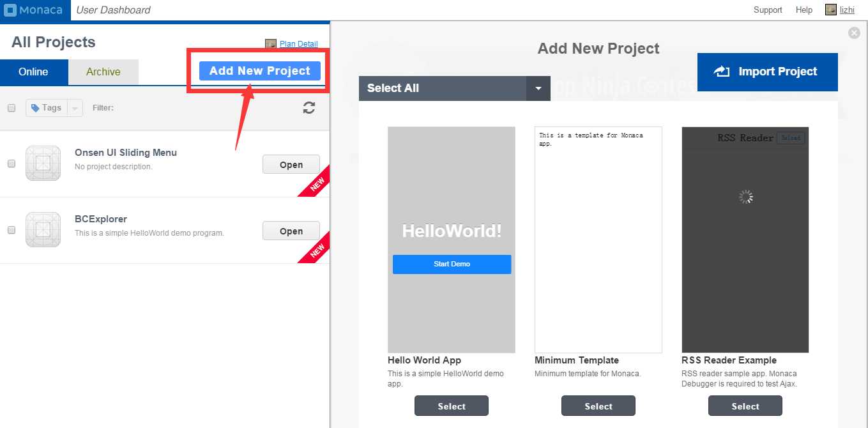Click the Hello World App preview thumbnail
This screenshot has width=868, height=428.
[452, 240]
